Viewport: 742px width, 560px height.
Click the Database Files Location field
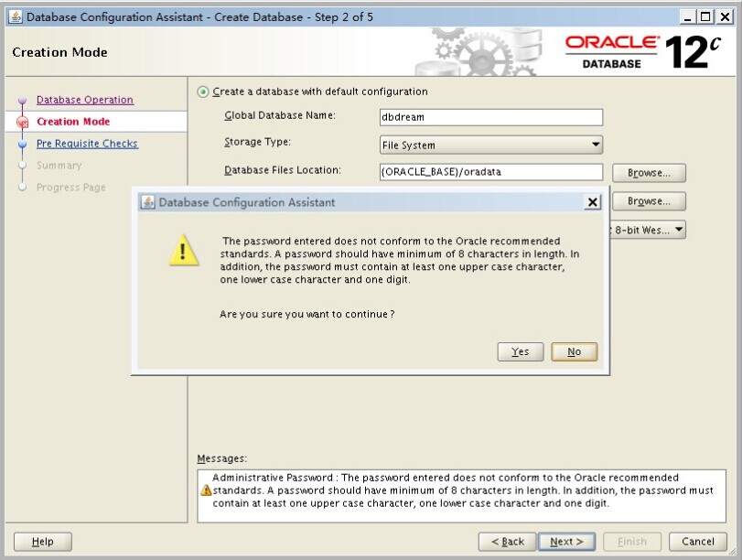490,172
